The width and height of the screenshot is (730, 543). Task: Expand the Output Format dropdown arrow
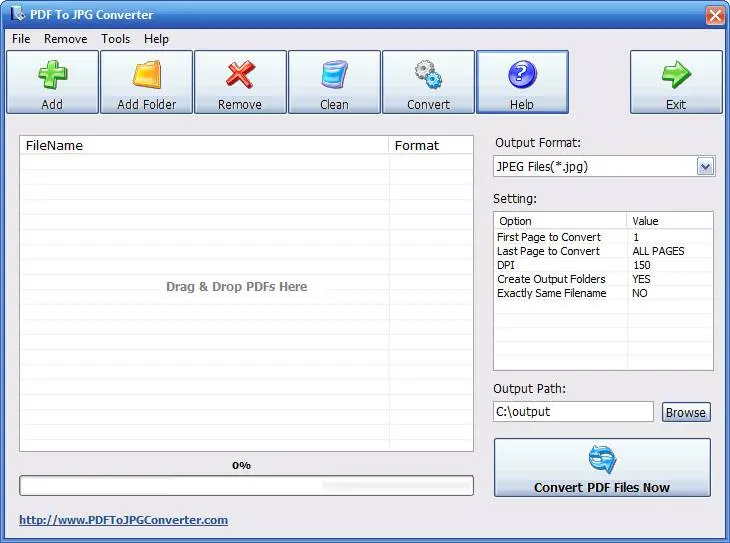point(705,166)
